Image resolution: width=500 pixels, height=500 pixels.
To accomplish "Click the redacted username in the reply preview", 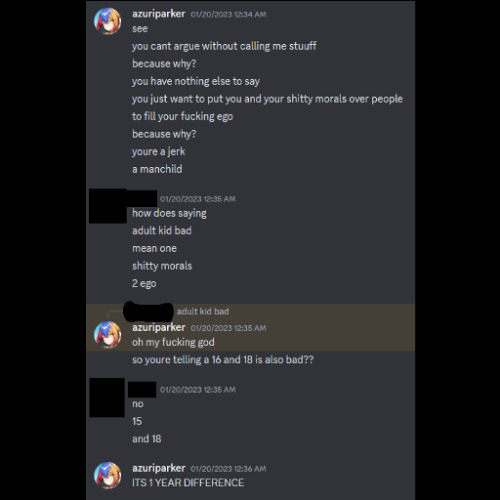I will coord(148,312).
